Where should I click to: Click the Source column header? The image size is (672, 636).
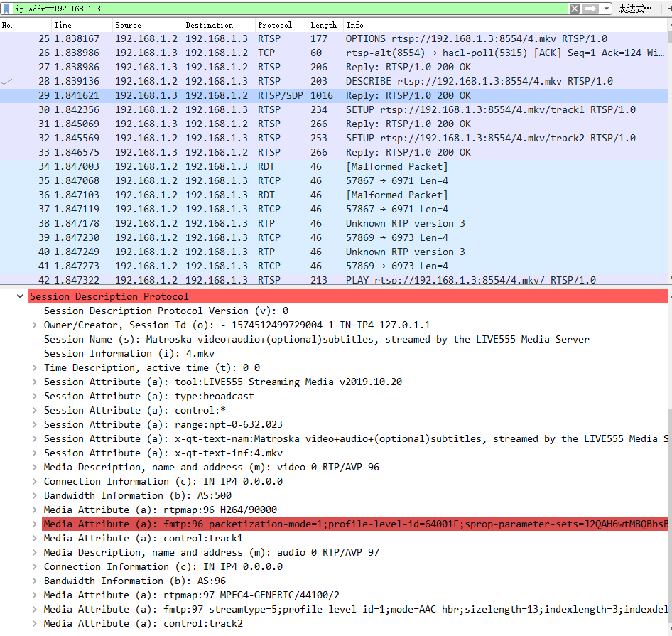pos(147,25)
